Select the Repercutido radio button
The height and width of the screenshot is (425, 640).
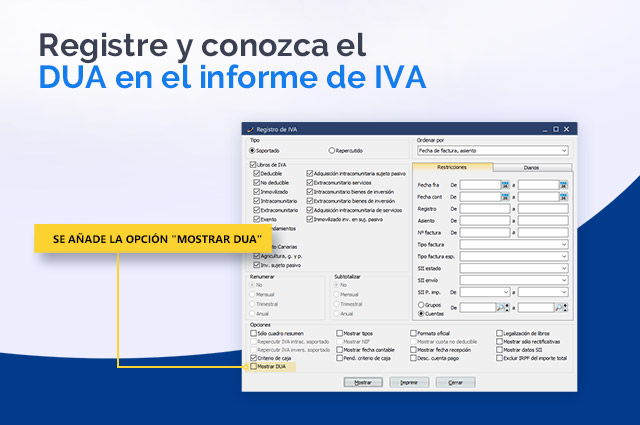pos(332,151)
